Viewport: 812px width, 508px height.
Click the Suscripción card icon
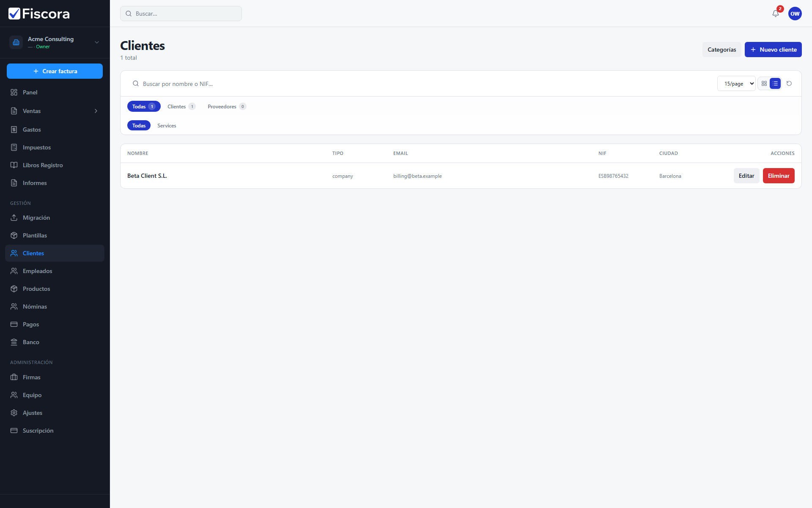click(x=14, y=431)
